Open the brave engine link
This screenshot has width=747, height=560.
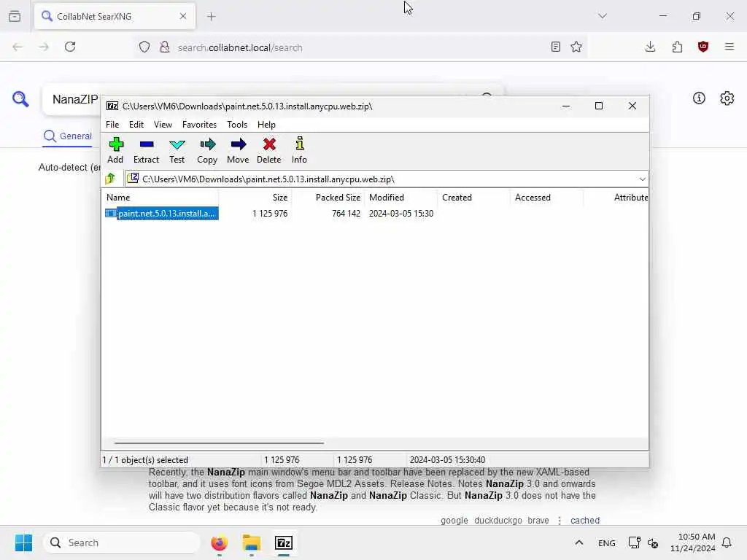coord(538,521)
